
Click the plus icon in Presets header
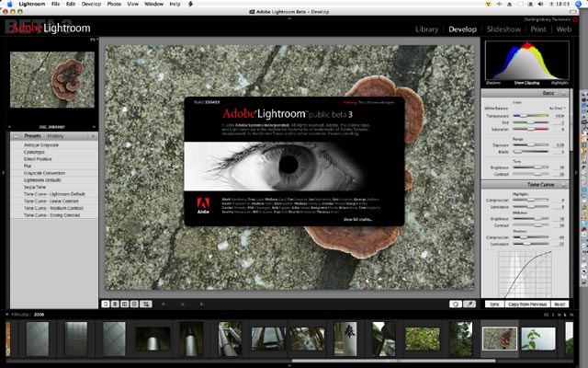(93, 136)
